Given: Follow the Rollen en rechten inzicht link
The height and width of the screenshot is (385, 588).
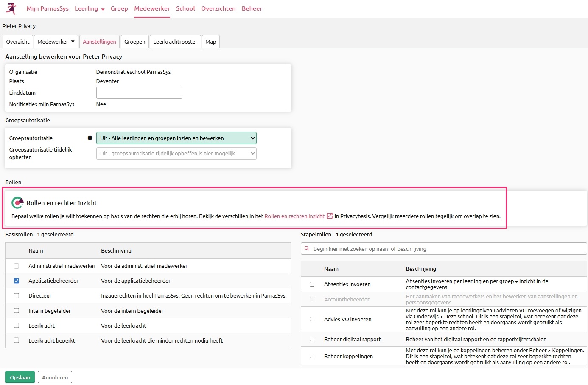Looking at the screenshot, I should (x=294, y=216).
